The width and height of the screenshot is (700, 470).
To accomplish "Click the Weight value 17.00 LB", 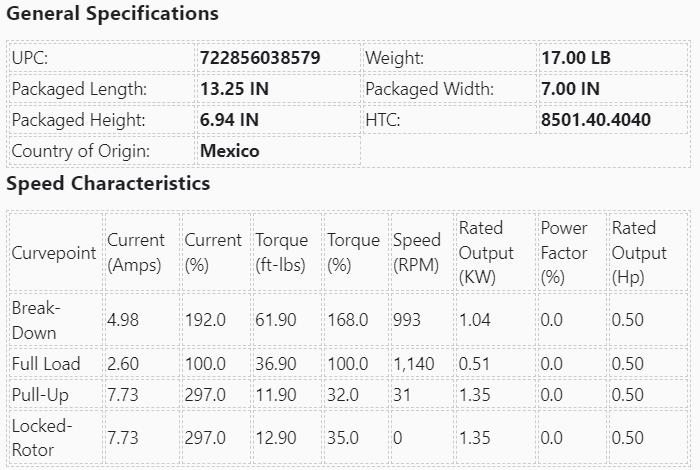I will coord(576,58).
